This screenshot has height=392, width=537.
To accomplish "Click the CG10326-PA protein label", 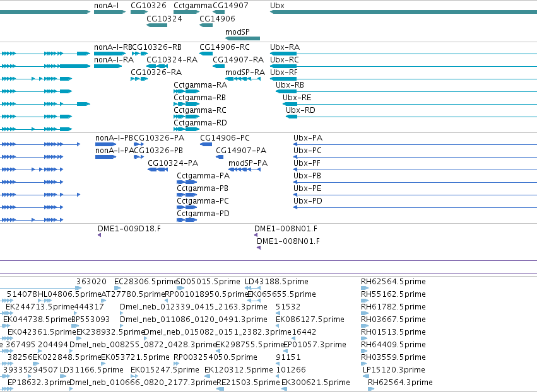I will (x=159, y=138).
